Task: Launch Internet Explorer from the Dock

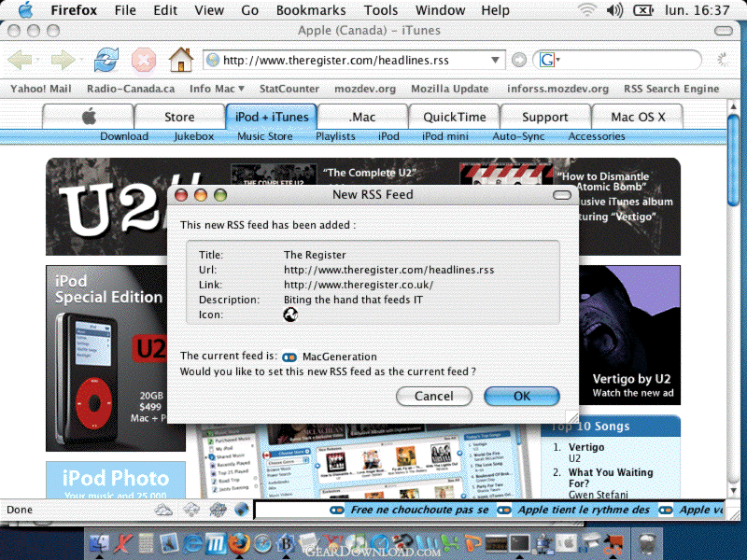Action: coord(191,543)
